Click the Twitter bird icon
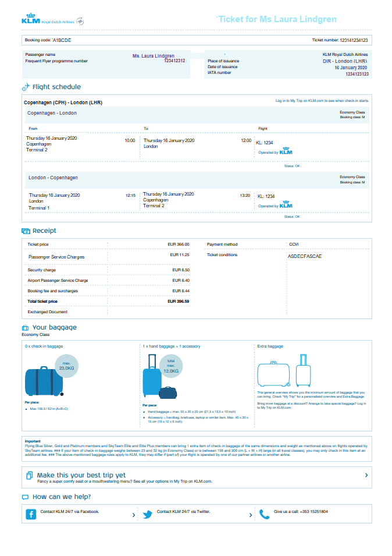392x556 pixels. tap(148, 515)
